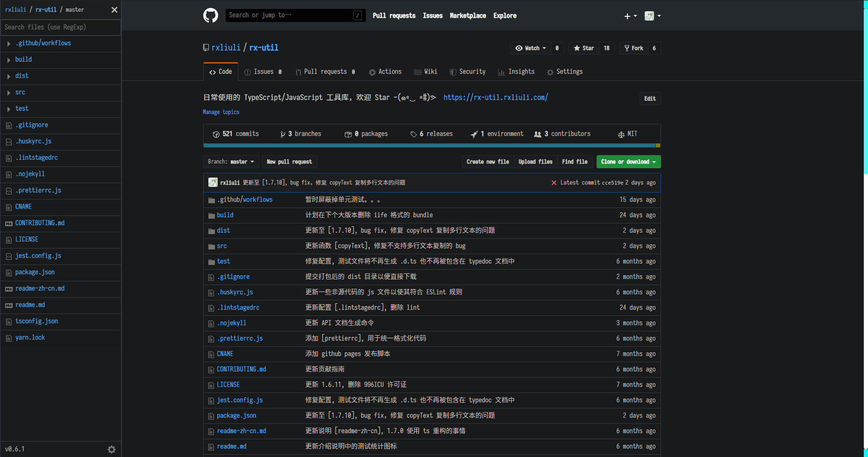
Task: Click the file icon beside yarn.lock in sidebar
Action: click(x=9, y=338)
